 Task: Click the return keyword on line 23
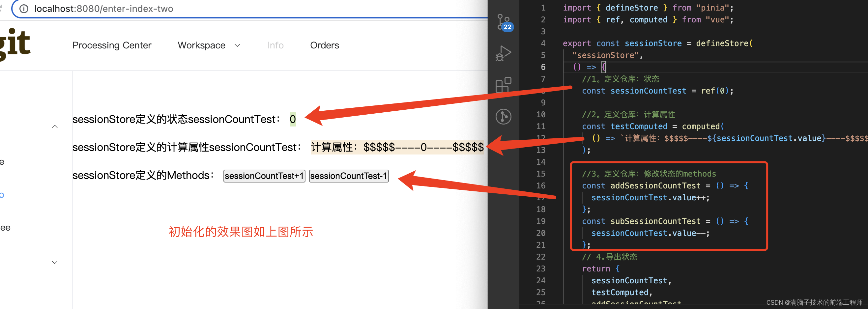[596, 268]
